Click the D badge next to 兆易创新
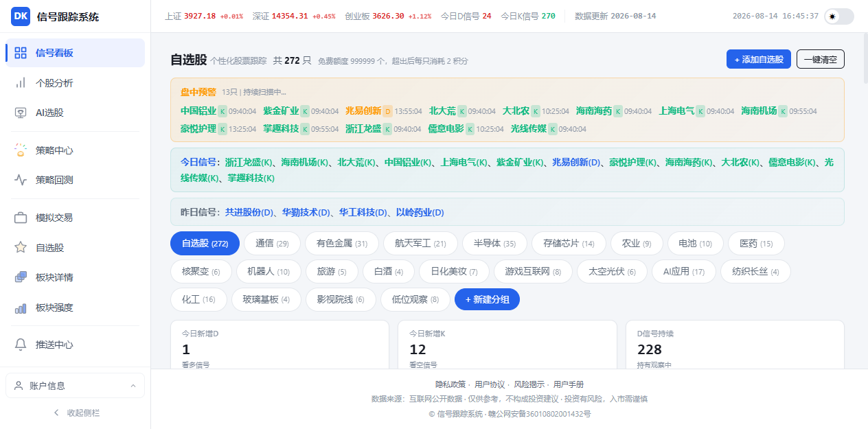The image size is (868, 429). point(387,111)
